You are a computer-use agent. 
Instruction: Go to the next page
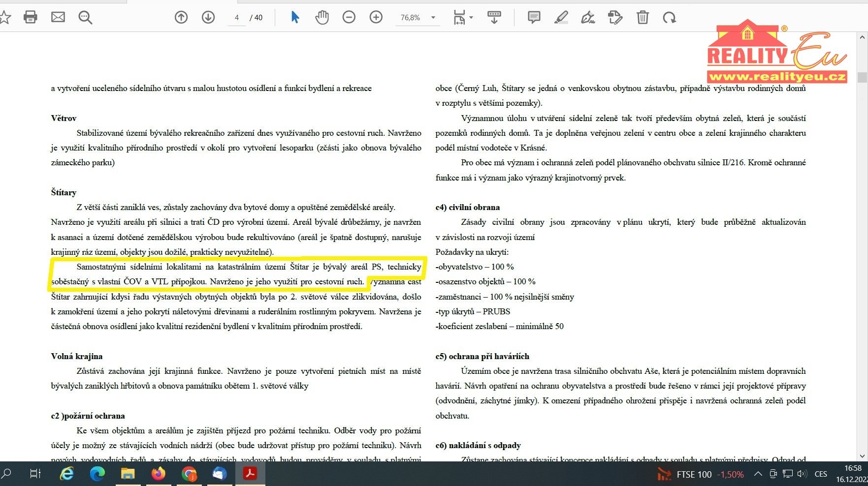(208, 17)
